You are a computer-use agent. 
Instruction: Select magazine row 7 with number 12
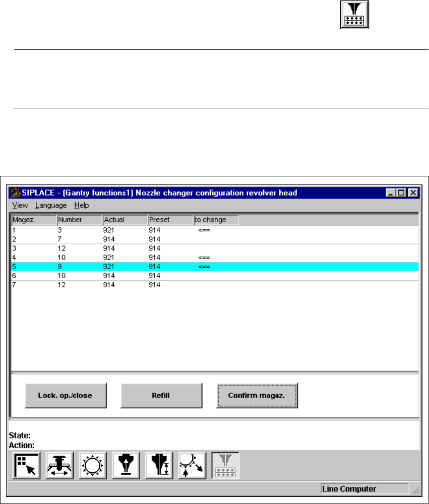point(215,285)
